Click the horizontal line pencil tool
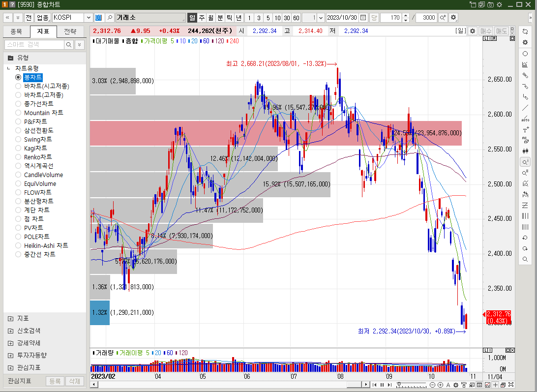 pos(525,86)
